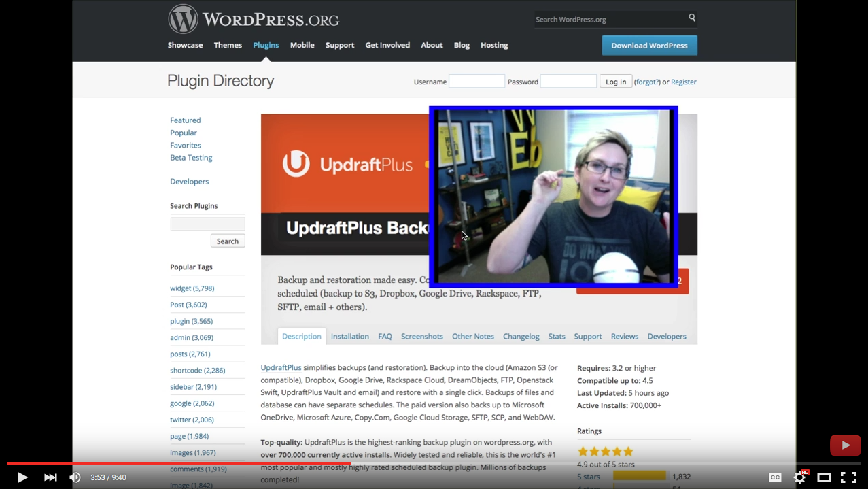Image resolution: width=868 pixels, height=489 pixels.
Task: Switch to the plugin Support tab
Action: tap(588, 336)
